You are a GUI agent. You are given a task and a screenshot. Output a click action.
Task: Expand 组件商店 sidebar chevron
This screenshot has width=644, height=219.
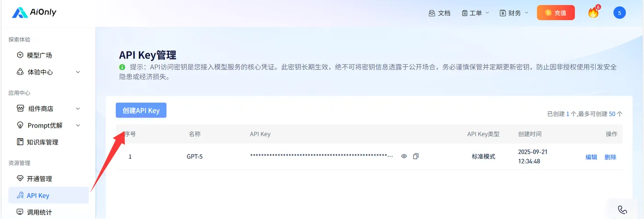78,109
